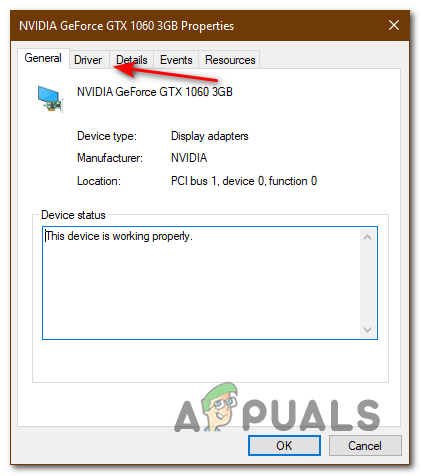Confirm with the OK button
Viewport: 421px width, 476px height.
pyautogui.click(x=284, y=445)
